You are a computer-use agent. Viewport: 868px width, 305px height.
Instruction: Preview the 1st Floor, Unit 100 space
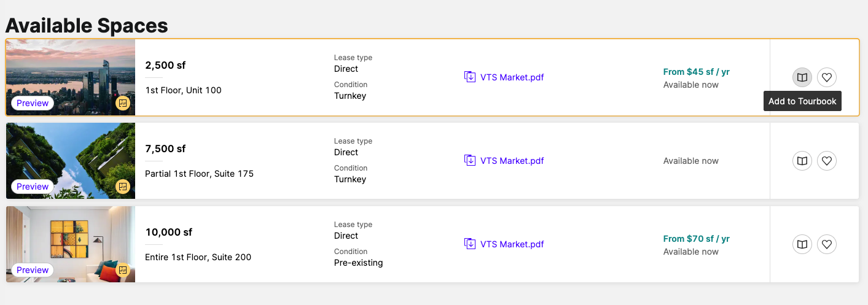(x=33, y=103)
